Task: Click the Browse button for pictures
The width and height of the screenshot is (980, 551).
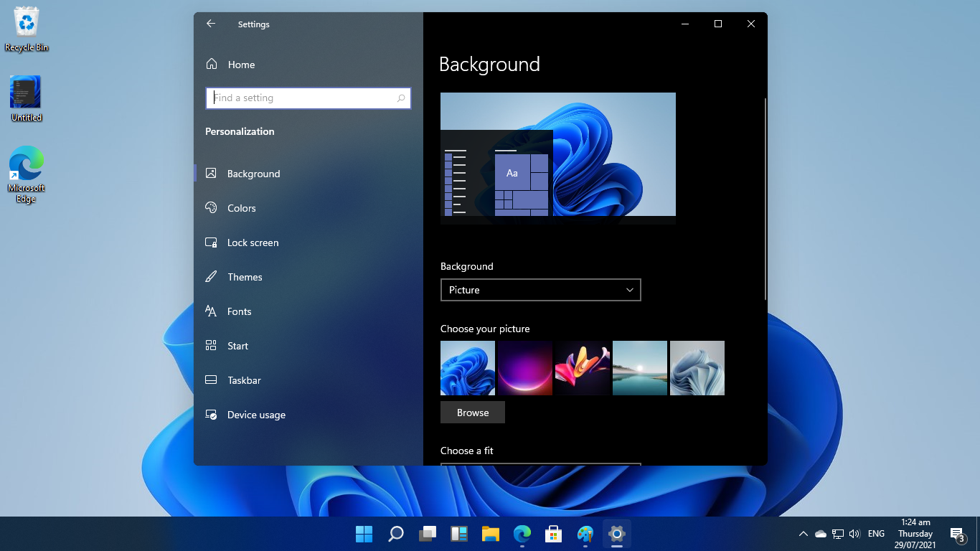Action: (473, 413)
